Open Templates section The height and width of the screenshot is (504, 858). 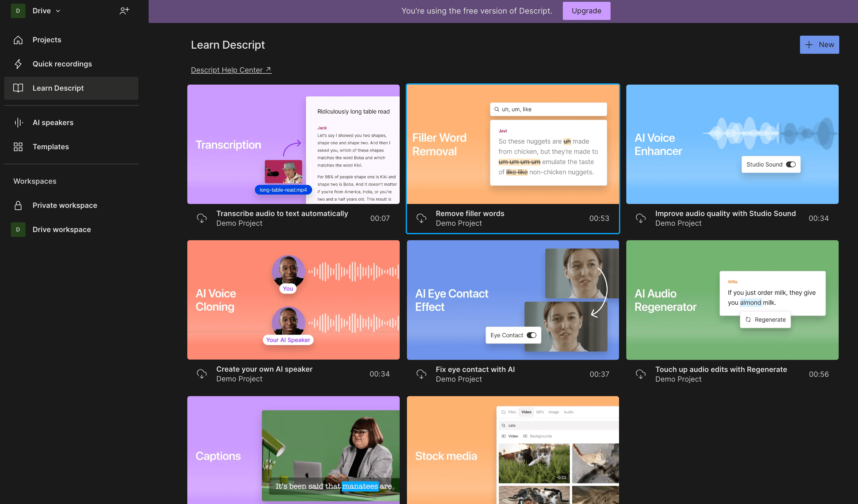point(71,147)
